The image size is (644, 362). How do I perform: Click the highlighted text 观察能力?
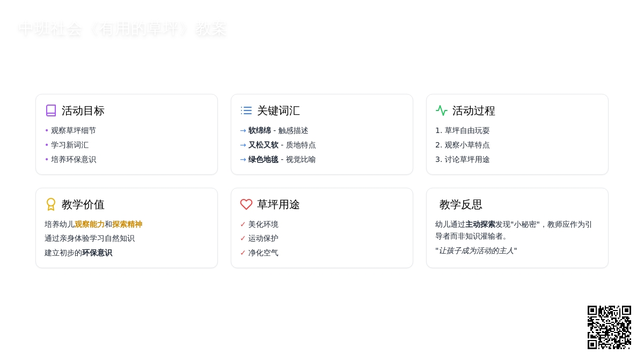[x=90, y=224]
